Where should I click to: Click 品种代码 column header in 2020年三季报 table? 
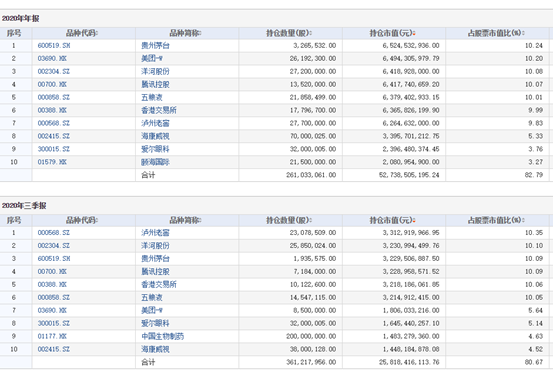tap(82, 220)
